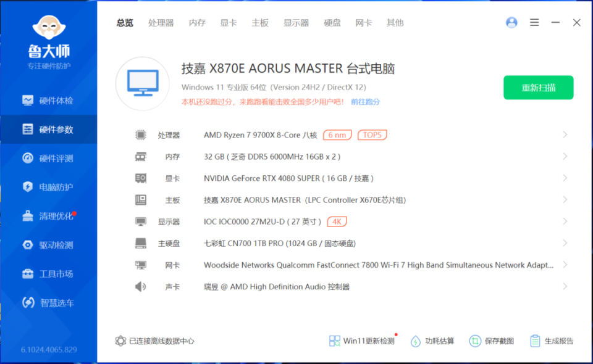
Task: Open 硬件体检 in the sidebar
Action: coord(48,101)
